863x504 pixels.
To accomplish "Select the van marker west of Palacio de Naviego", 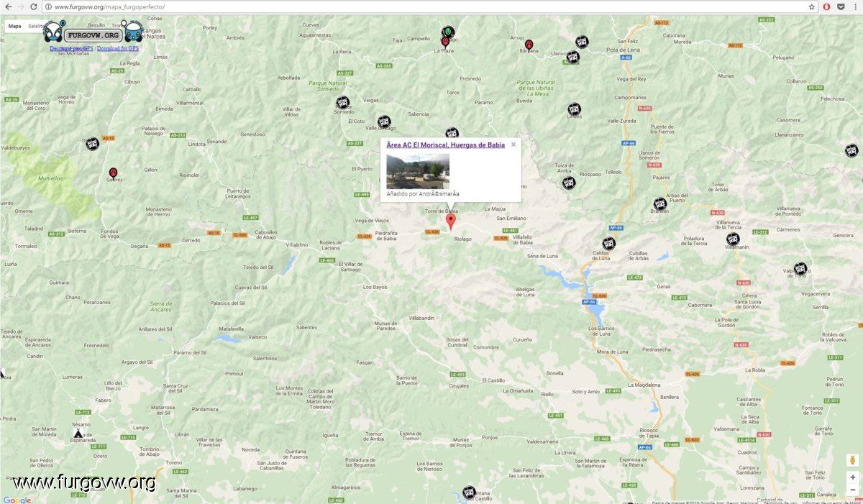I will click(92, 144).
